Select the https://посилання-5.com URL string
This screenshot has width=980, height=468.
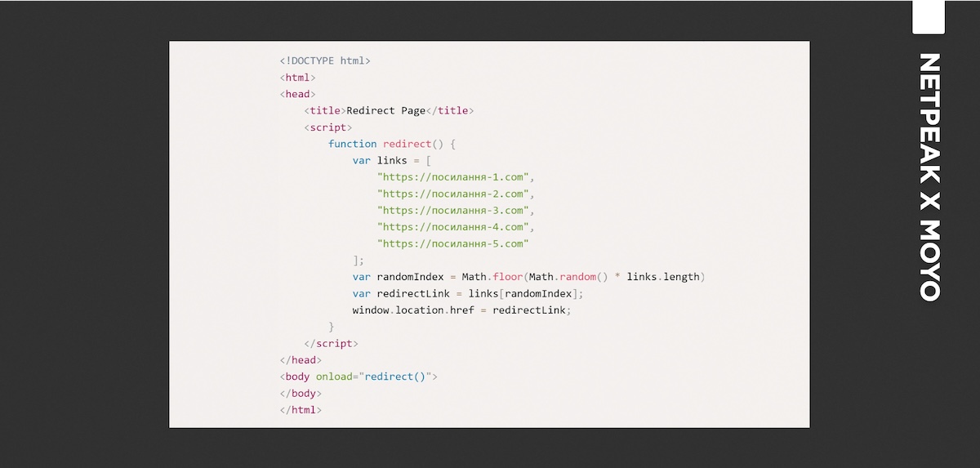[453, 243]
